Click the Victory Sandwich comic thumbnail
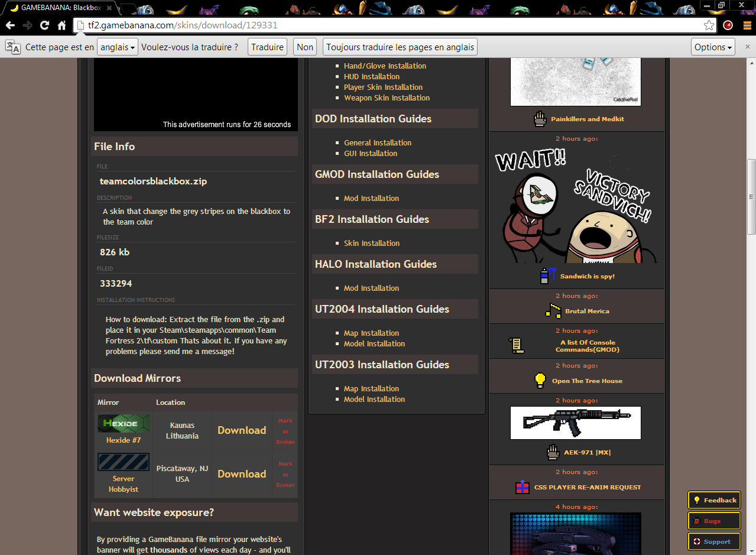This screenshot has width=756, height=555. 576,204
